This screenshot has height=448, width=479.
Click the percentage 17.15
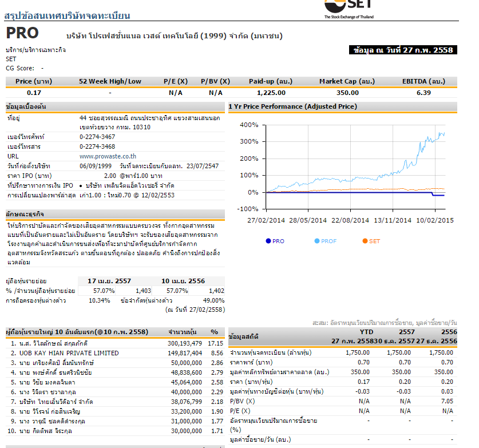(x=215, y=343)
